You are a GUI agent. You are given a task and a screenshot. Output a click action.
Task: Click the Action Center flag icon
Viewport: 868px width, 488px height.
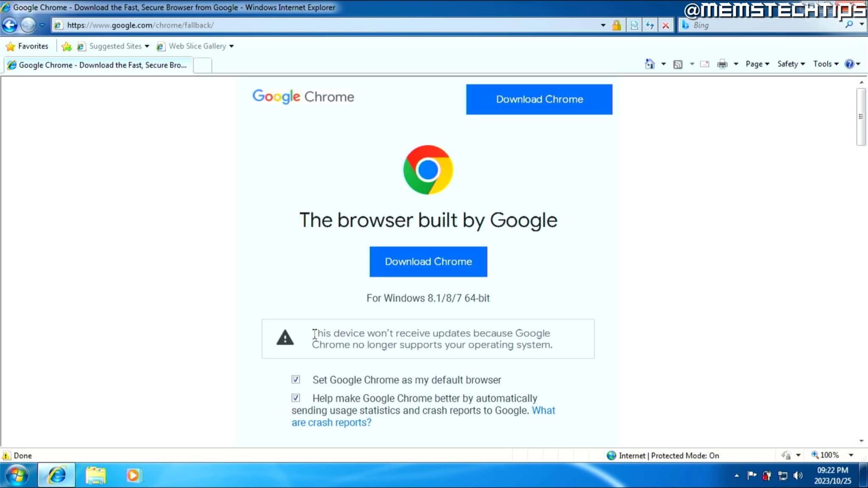click(x=752, y=475)
